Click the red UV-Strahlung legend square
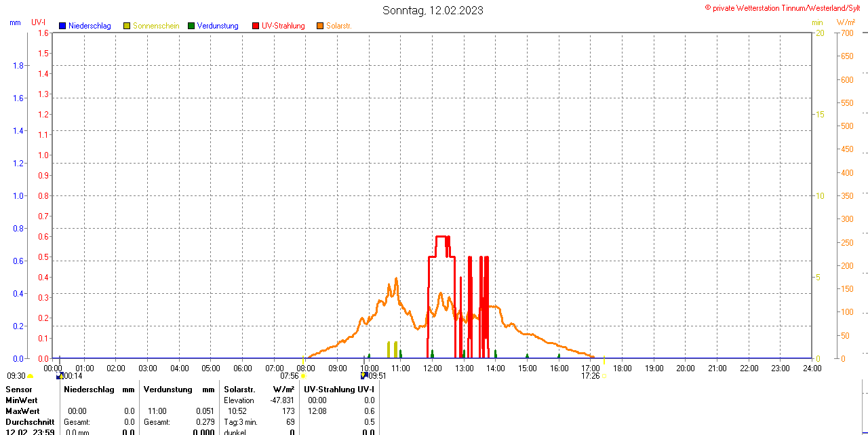 tap(256, 26)
